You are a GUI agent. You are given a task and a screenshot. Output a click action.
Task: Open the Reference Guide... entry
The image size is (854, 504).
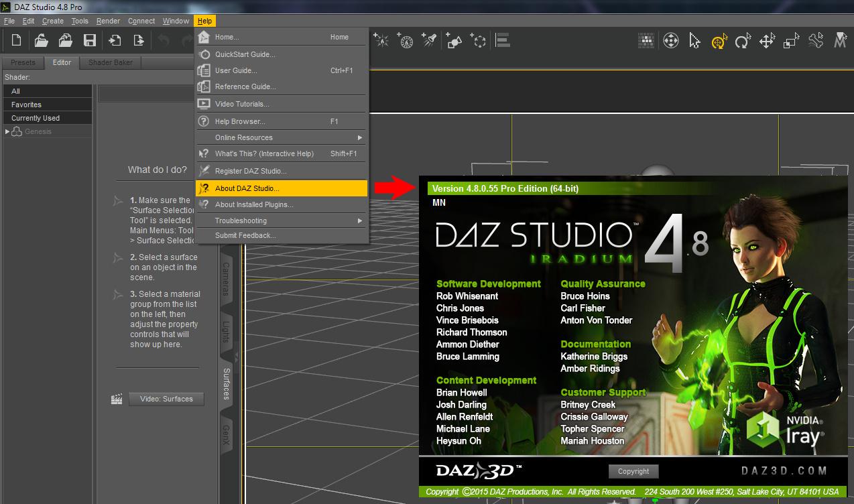pos(282,86)
